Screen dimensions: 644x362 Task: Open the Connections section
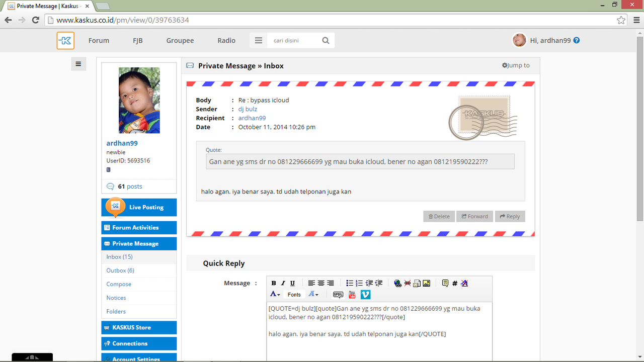pos(139,343)
